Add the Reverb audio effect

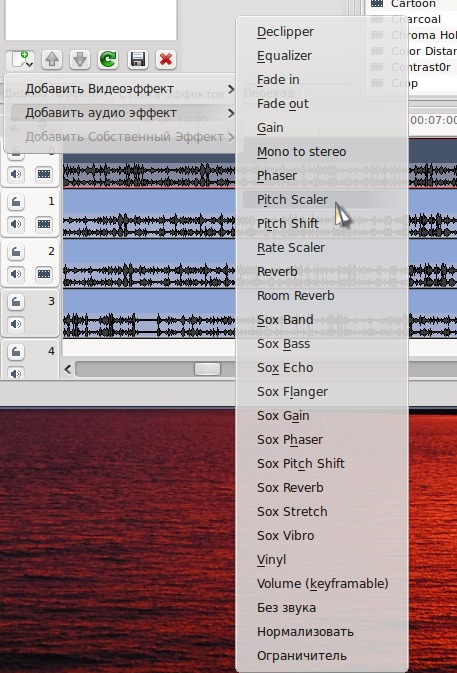[322, 272]
